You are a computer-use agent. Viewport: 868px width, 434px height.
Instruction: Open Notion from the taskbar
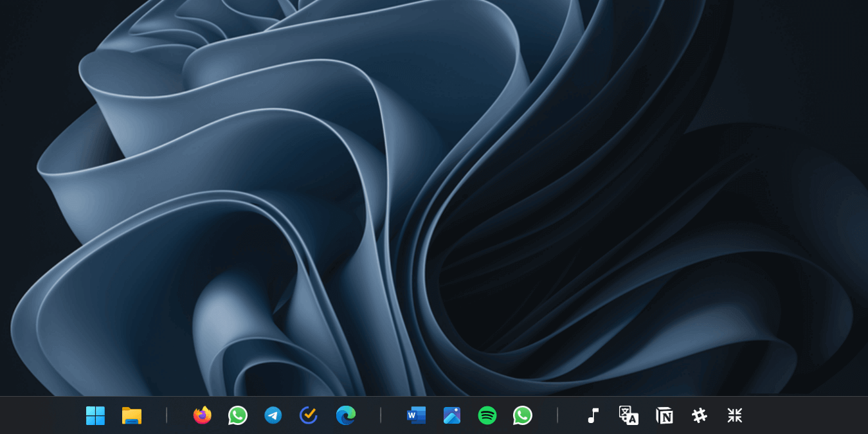pos(664,415)
